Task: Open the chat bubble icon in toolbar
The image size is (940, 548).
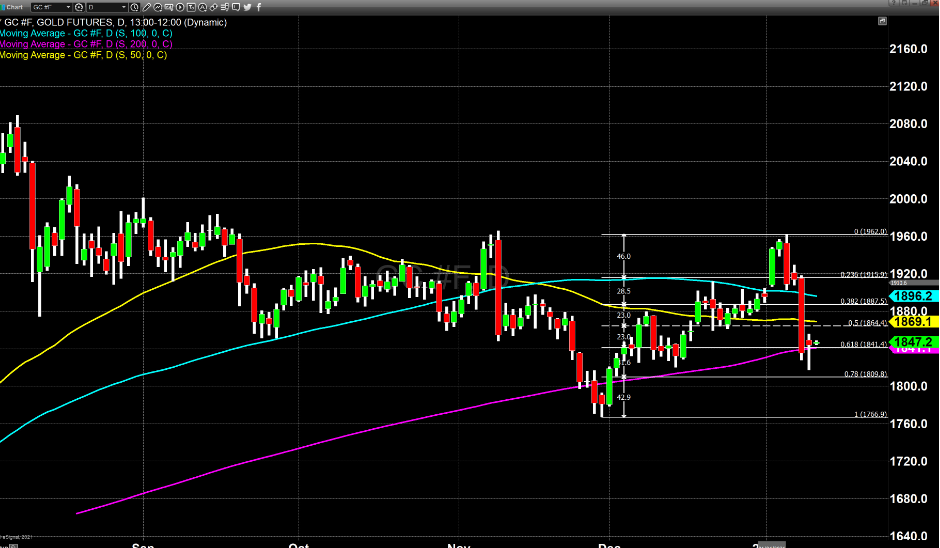Action: point(236,7)
